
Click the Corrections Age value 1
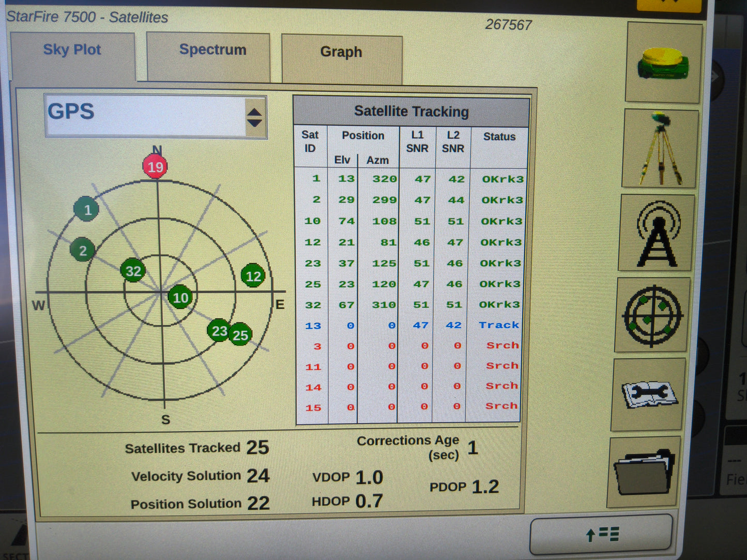click(472, 447)
